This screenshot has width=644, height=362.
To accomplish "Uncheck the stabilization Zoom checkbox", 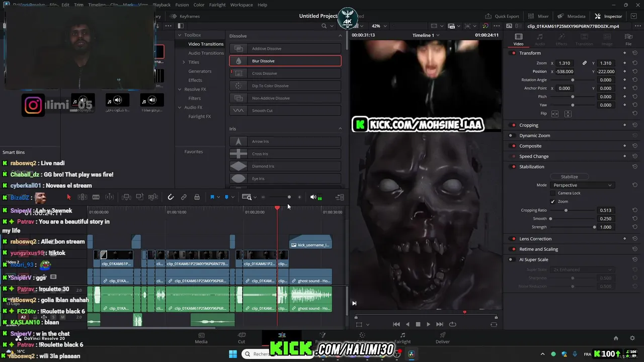I will pyautogui.click(x=553, y=202).
